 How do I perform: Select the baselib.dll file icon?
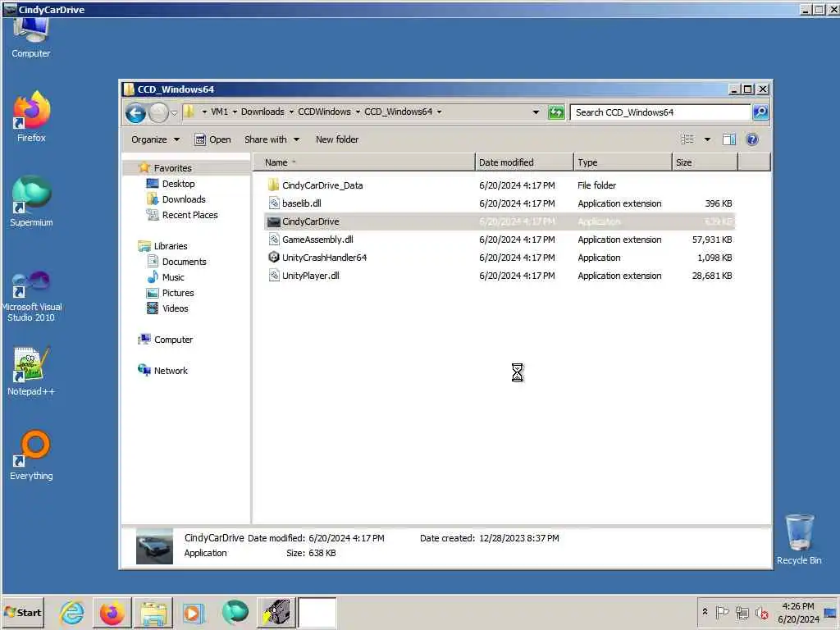click(274, 203)
